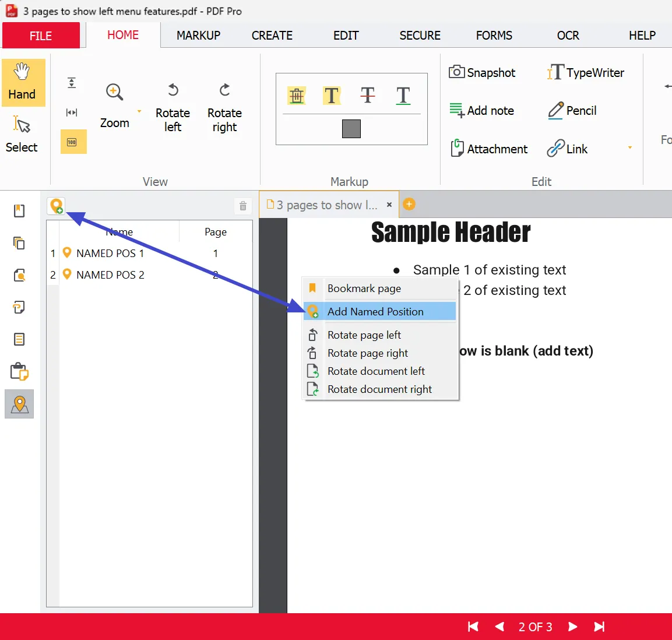Select the NAMED POS 2 row
Image resolution: width=672 pixels, height=640 pixels.
(x=149, y=275)
